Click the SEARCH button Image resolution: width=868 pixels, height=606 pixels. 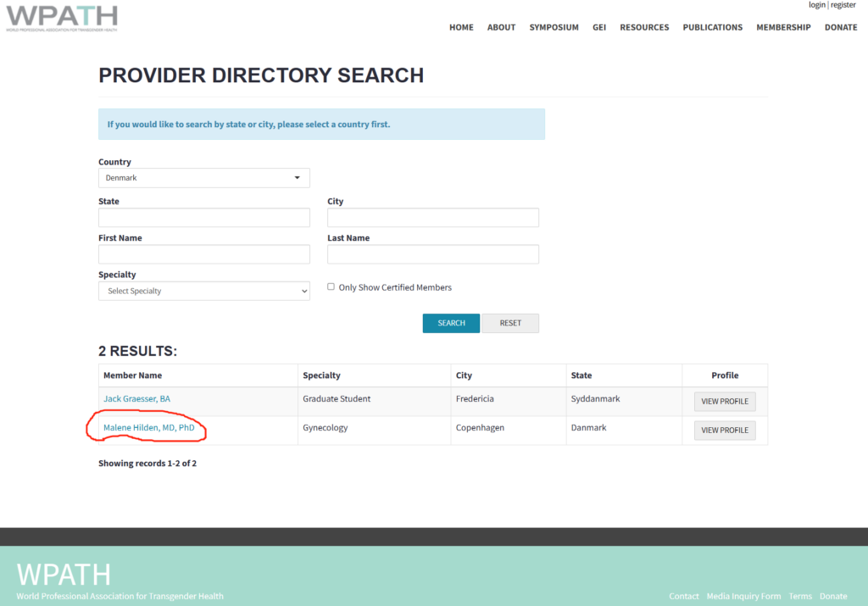point(451,323)
